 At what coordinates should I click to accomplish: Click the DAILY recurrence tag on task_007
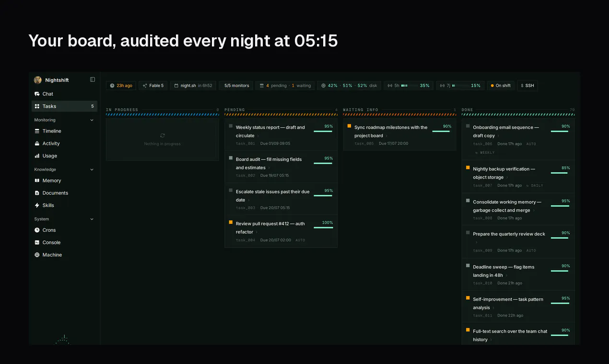[535, 186]
